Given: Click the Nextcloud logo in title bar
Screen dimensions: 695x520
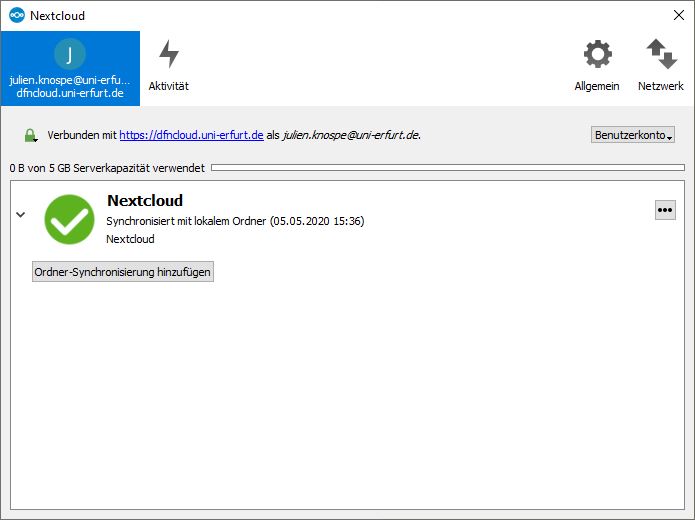Looking at the screenshot, I should coord(16,15).
